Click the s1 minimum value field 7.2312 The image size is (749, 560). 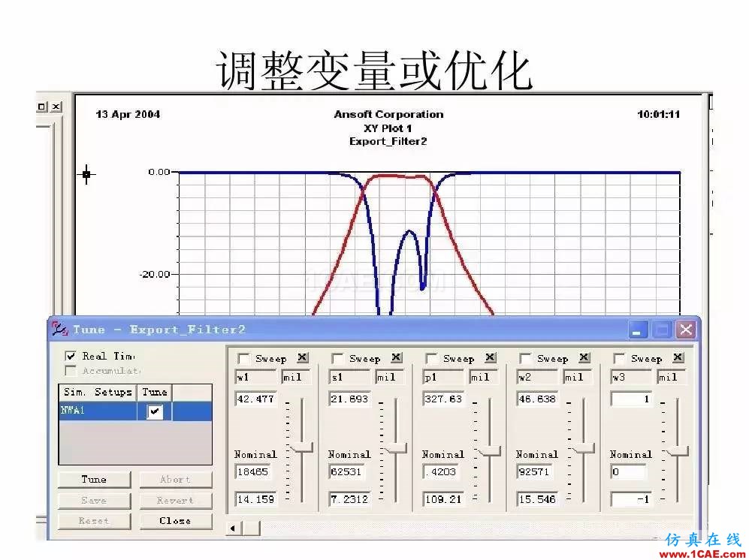click(x=350, y=499)
